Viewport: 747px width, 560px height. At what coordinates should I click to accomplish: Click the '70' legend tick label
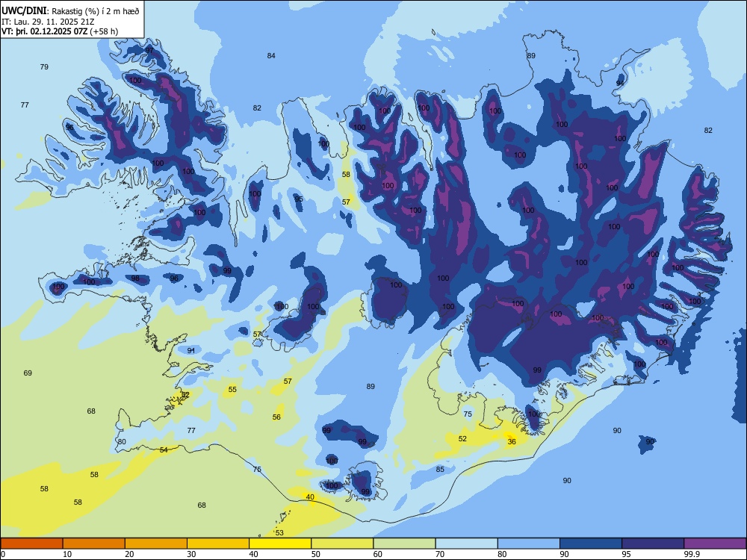(x=440, y=554)
